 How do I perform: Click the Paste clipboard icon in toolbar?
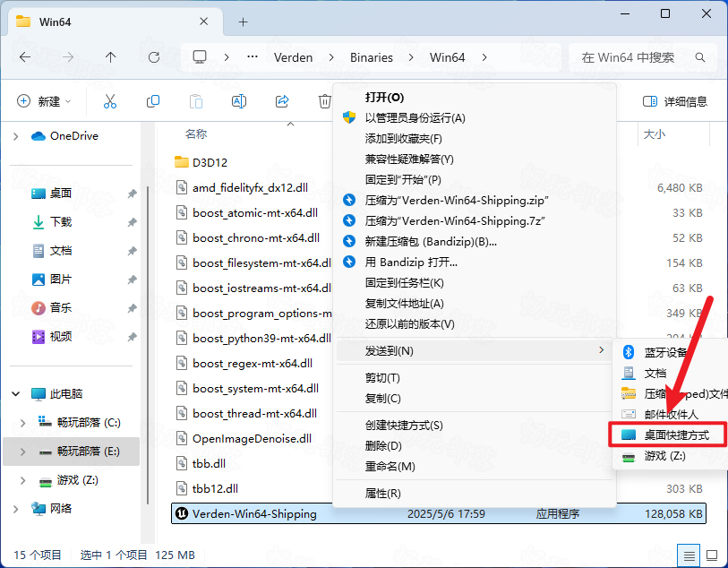(196, 101)
